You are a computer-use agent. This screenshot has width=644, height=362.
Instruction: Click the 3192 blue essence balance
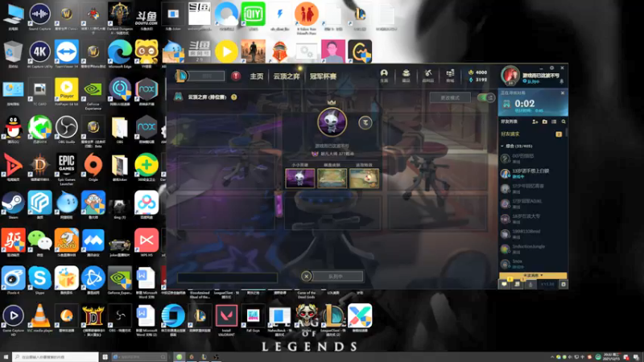click(x=477, y=80)
